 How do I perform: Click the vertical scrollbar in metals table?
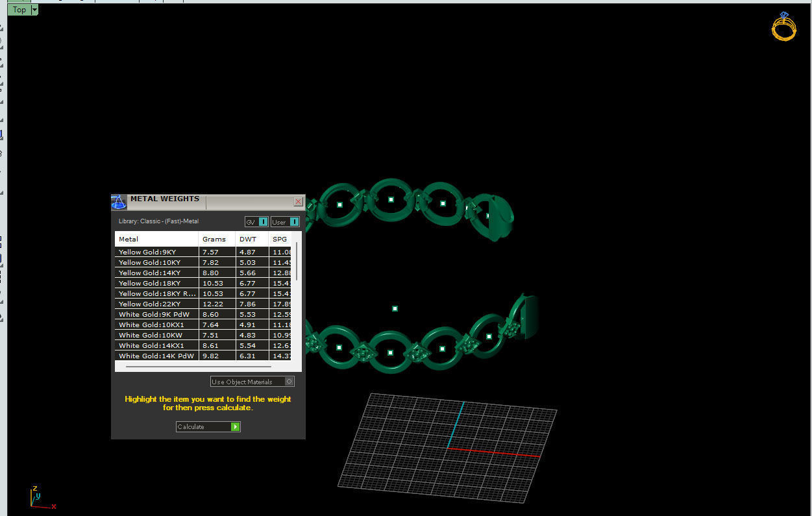point(297,261)
